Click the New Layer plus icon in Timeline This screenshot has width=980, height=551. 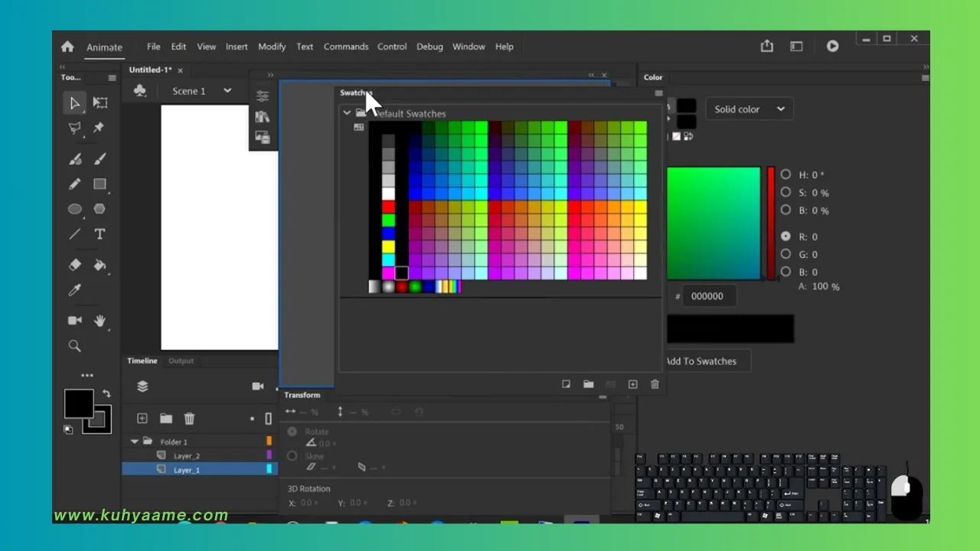142,418
